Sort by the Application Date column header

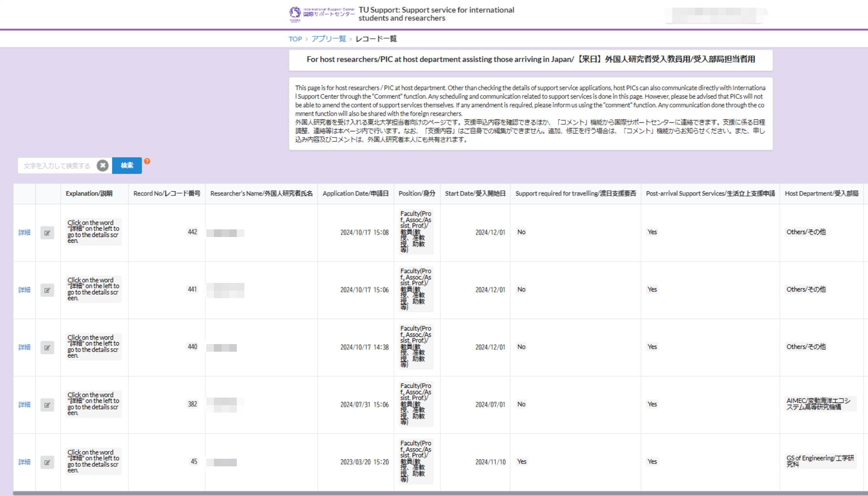(x=355, y=194)
